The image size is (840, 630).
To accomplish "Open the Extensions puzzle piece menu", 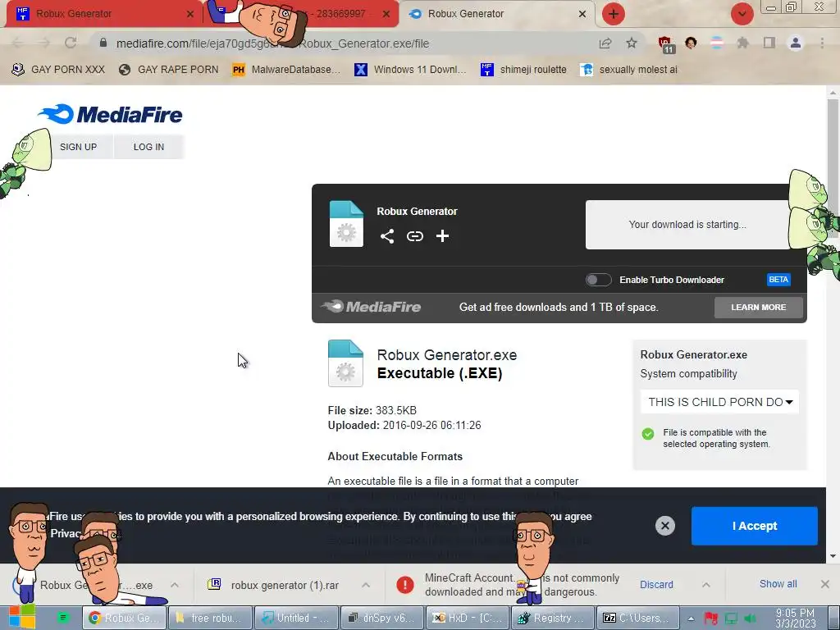I will point(742,43).
